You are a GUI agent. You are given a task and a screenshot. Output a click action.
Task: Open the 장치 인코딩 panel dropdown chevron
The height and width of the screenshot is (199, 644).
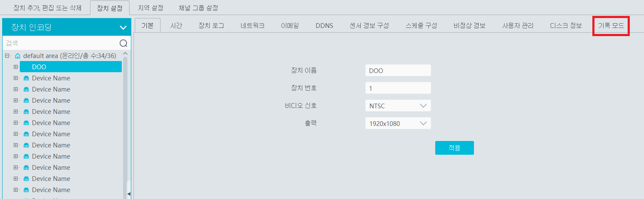pos(123,28)
